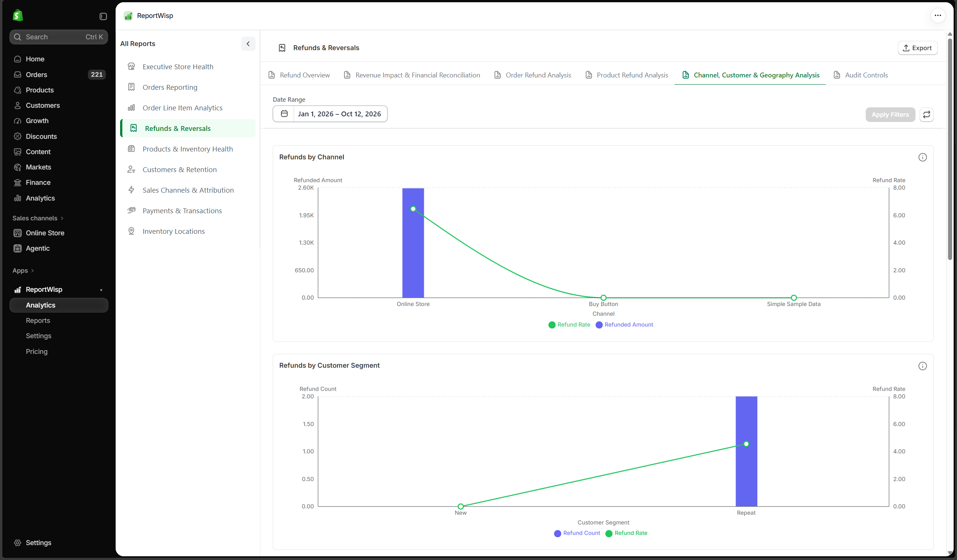Toggle the sidebar collapse icon
Viewport: 957px width, 560px height.
(x=103, y=16)
